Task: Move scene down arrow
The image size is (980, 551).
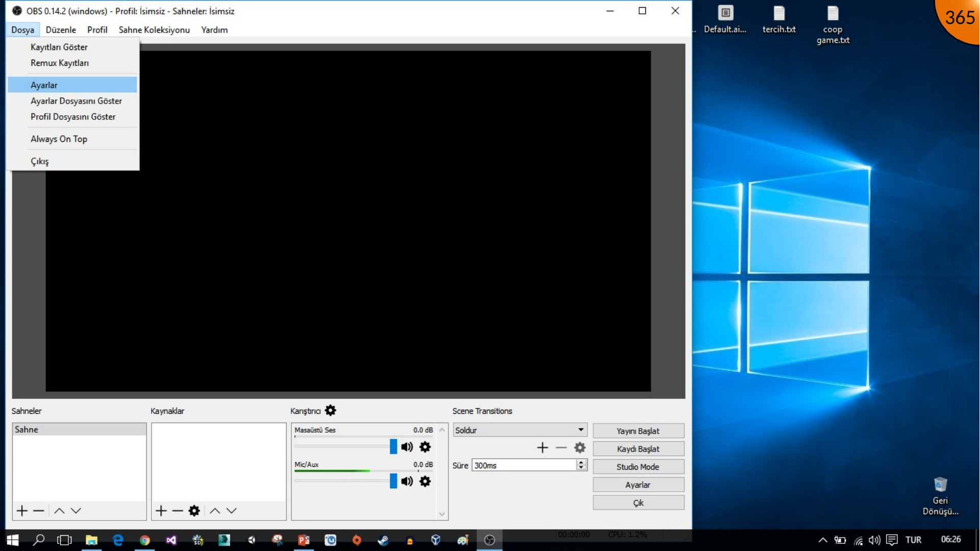Action: [x=76, y=511]
